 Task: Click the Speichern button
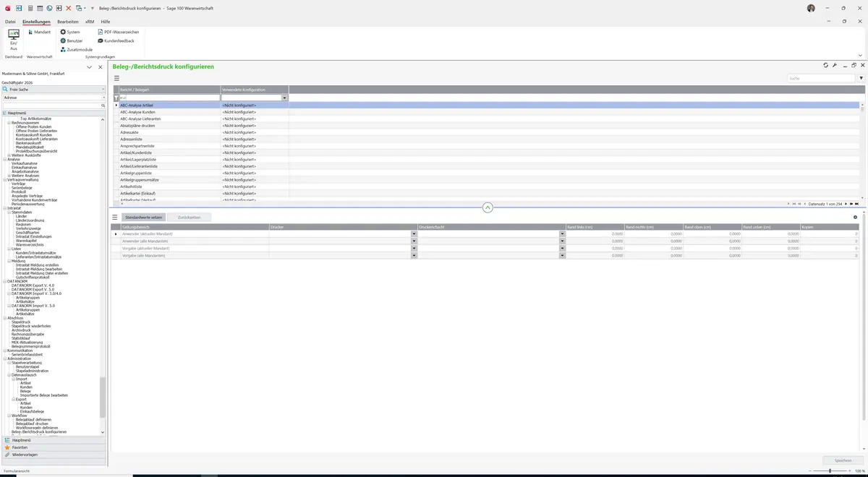point(843,460)
